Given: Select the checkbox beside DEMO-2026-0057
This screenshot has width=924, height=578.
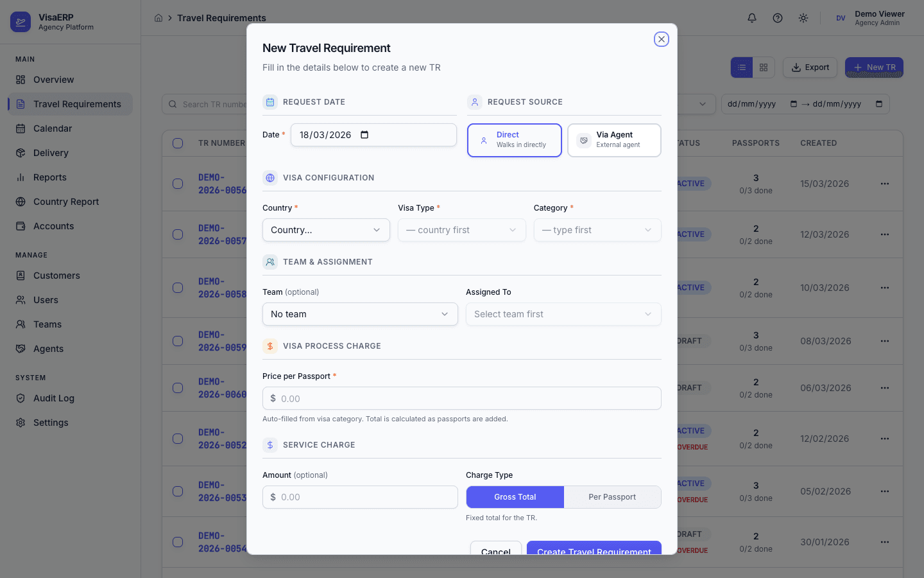Looking at the screenshot, I should pyautogui.click(x=178, y=234).
